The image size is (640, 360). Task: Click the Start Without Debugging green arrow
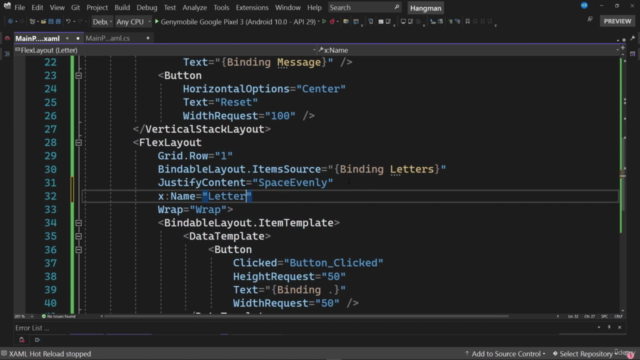click(324, 21)
